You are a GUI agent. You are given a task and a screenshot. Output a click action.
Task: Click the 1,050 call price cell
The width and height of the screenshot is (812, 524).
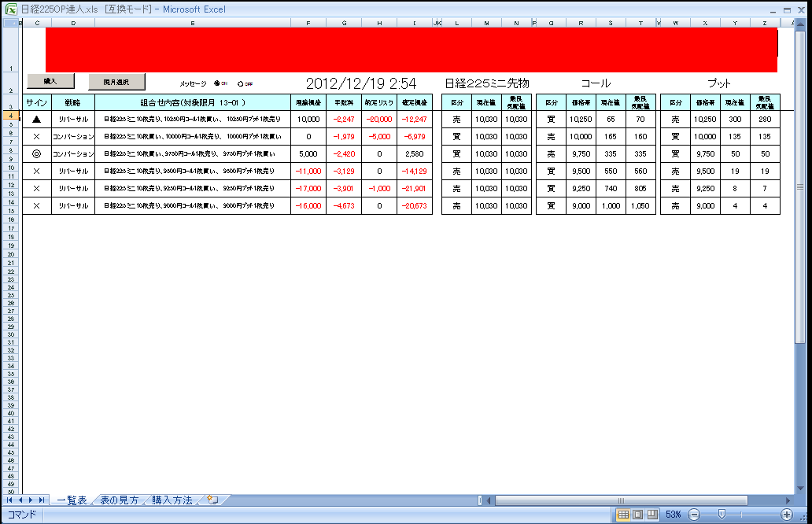click(x=640, y=205)
